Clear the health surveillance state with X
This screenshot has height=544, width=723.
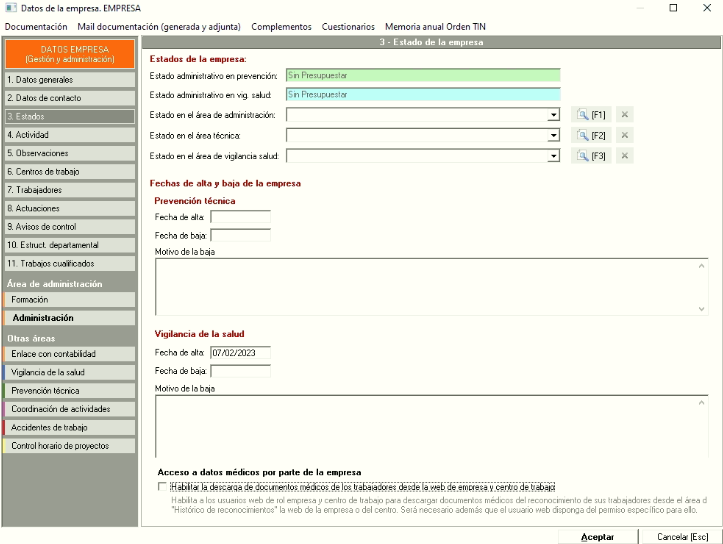click(625, 156)
